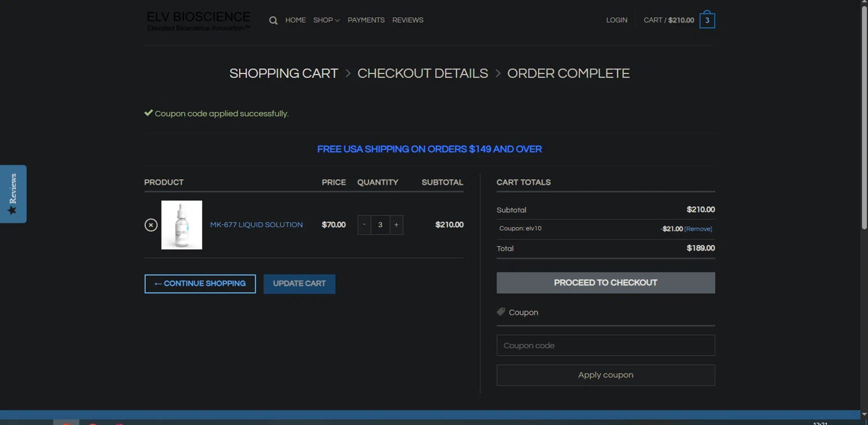
Task: Click the MK-677 product bottle thumbnail
Action: [182, 225]
